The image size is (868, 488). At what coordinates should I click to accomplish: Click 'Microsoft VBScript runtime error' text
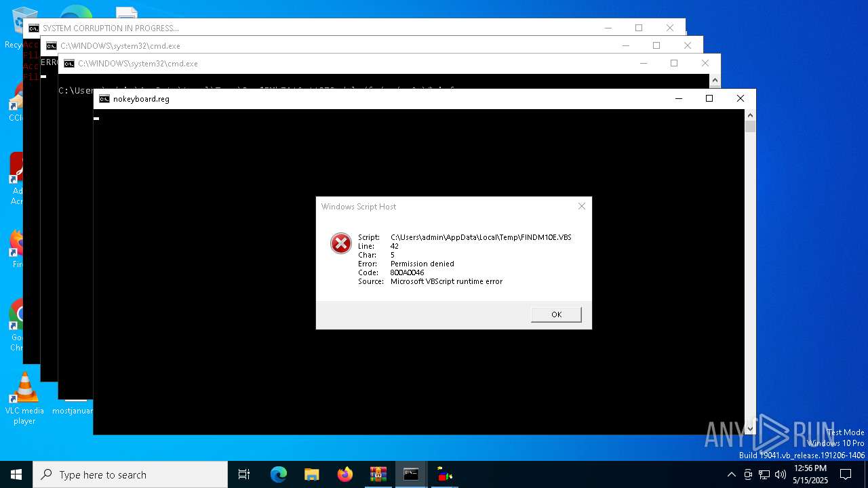pyautogui.click(x=446, y=281)
